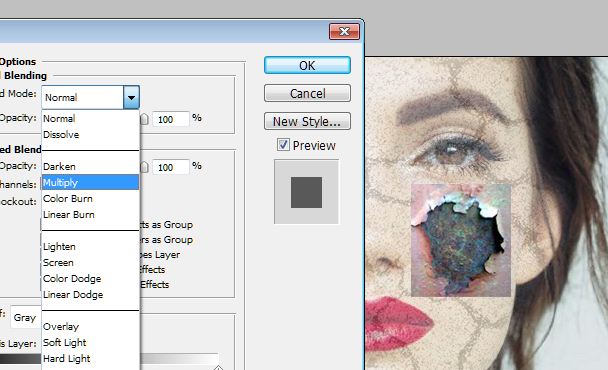Open the Blend If Gray dropdown

click(26, 318)
